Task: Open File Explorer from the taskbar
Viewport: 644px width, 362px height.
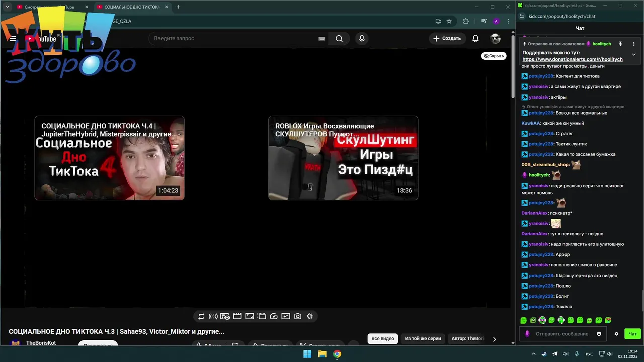Action: pos(322,354)
